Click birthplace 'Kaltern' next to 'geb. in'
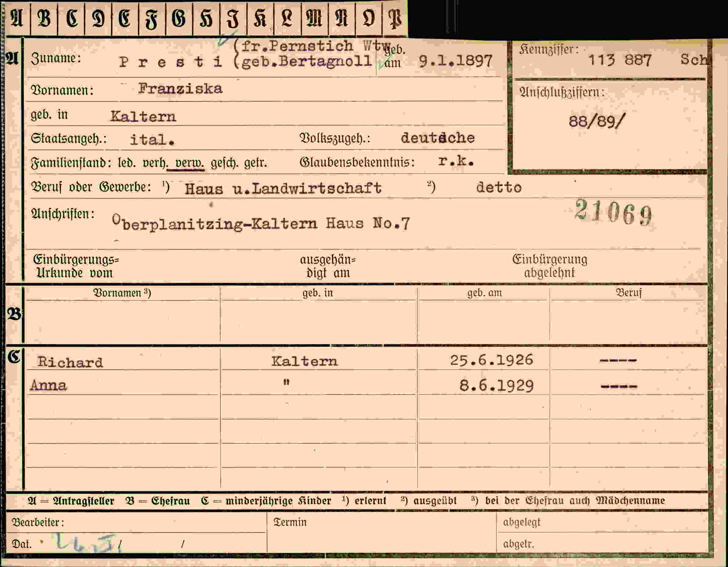 coord(143,117)
